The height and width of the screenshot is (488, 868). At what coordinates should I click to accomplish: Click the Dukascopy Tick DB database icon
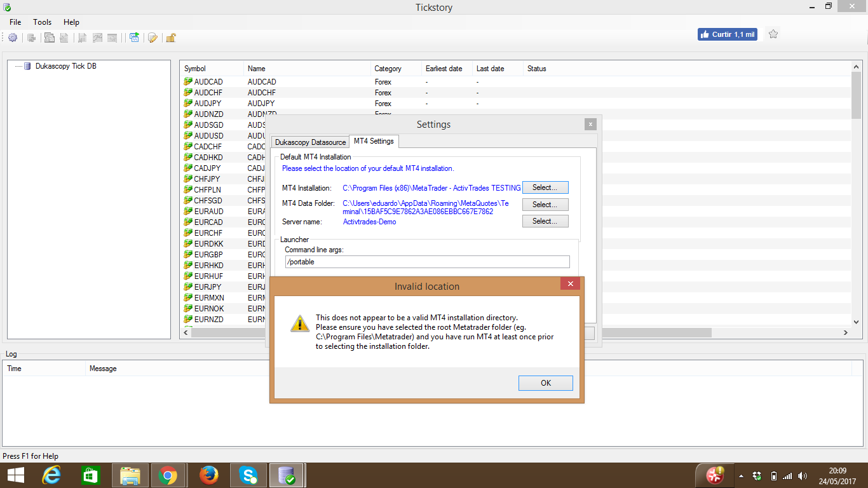pyautogui.click(x=27, y=66)
